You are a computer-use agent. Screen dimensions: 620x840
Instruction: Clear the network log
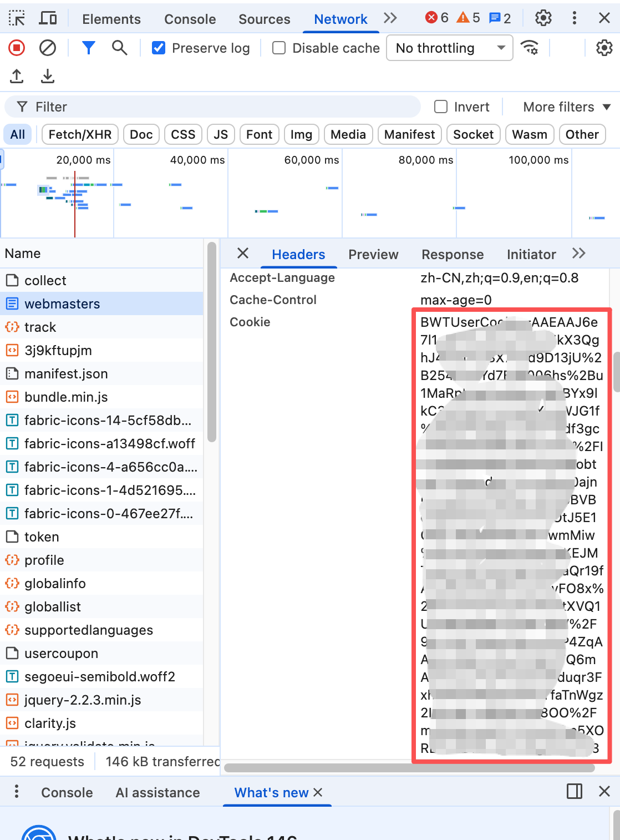click(48, 48)
